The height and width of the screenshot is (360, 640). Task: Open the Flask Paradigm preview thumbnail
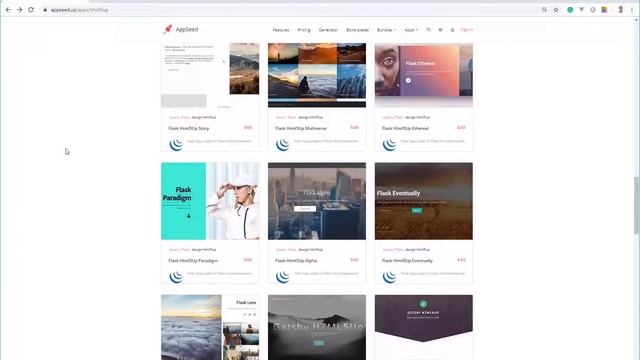pos(210,201)
